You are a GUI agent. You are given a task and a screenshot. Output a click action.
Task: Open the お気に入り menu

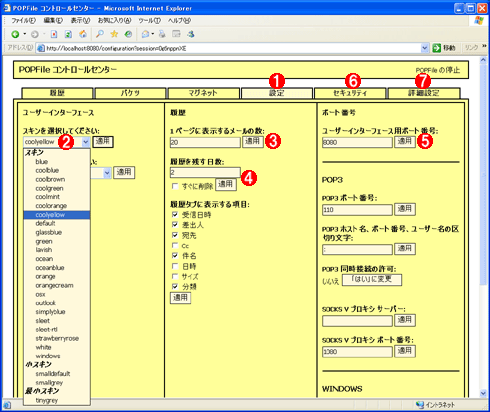click(114, 21)
